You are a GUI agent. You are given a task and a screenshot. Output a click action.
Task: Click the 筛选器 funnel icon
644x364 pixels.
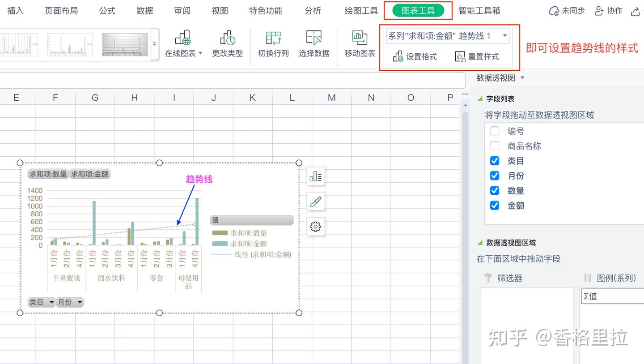[488, 278]
